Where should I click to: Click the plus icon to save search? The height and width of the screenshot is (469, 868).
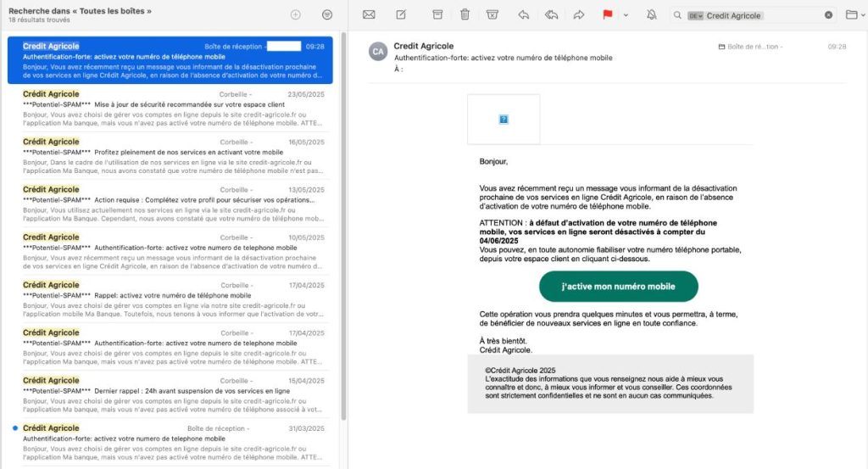click(296, 15)
